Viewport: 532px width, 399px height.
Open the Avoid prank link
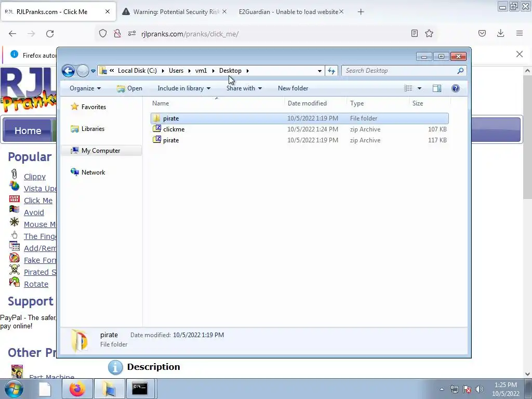tap(34, 212)
